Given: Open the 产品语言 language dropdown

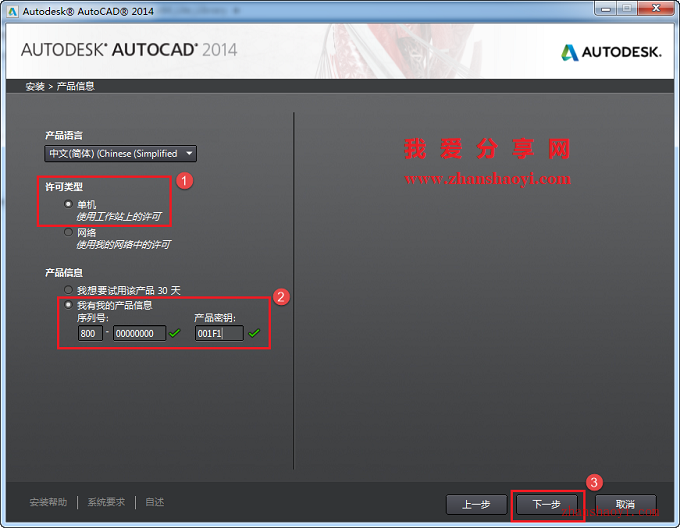Looking at the screenshot, I should coord(121,153).
